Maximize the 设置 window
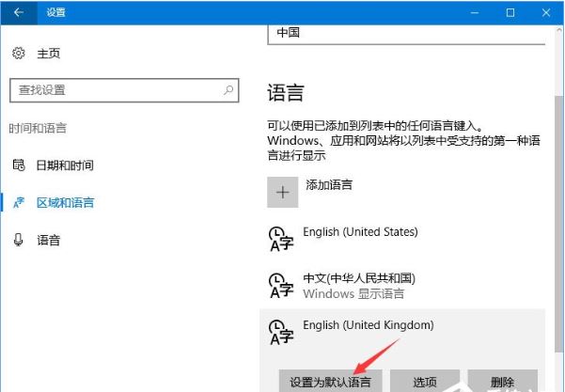The height and width of the screenshot is (392, 565). pyautogui.click(x=510, y=12)
